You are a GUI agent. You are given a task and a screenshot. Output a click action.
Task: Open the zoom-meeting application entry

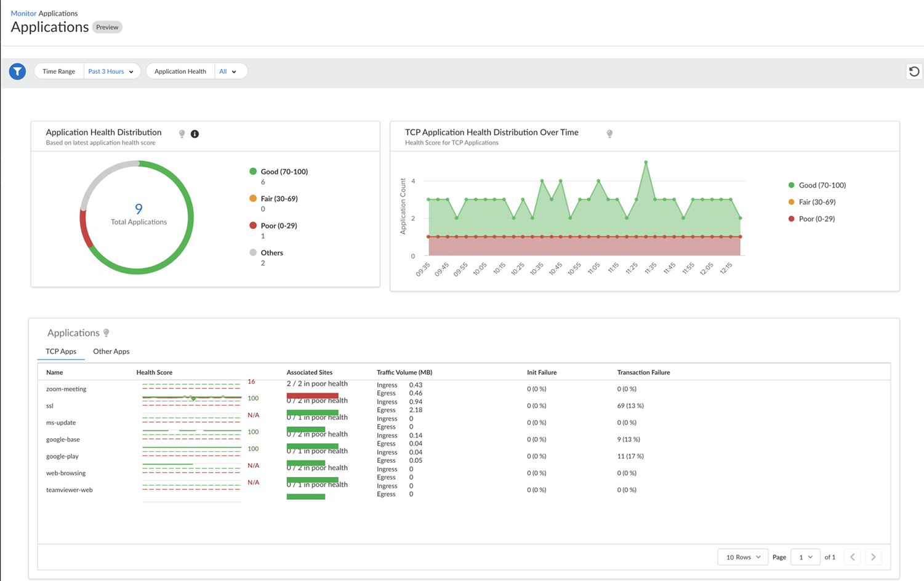(x=66, y=389)
